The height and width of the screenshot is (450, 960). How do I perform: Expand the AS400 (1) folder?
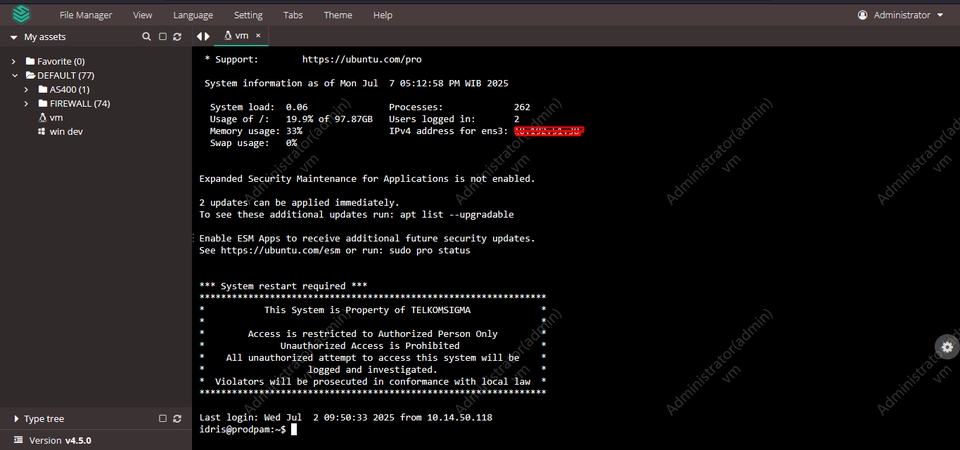click(x=26, y=89)
